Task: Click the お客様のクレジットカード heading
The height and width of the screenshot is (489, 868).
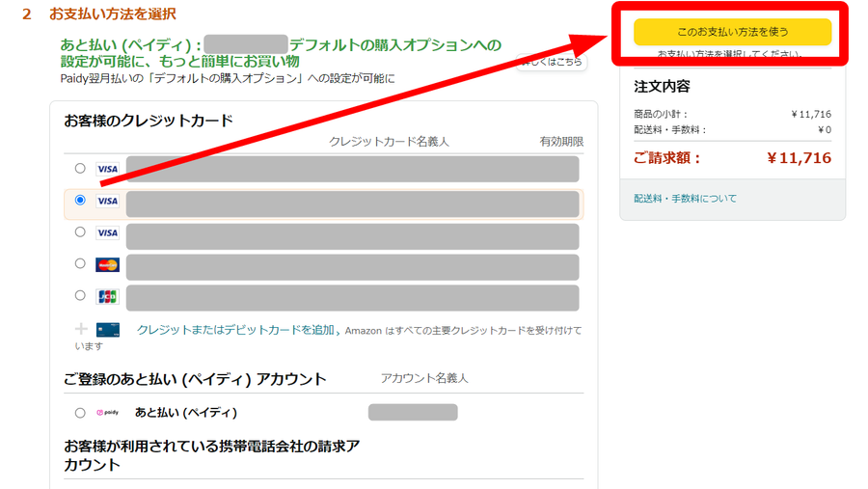Action: [149, 121]
